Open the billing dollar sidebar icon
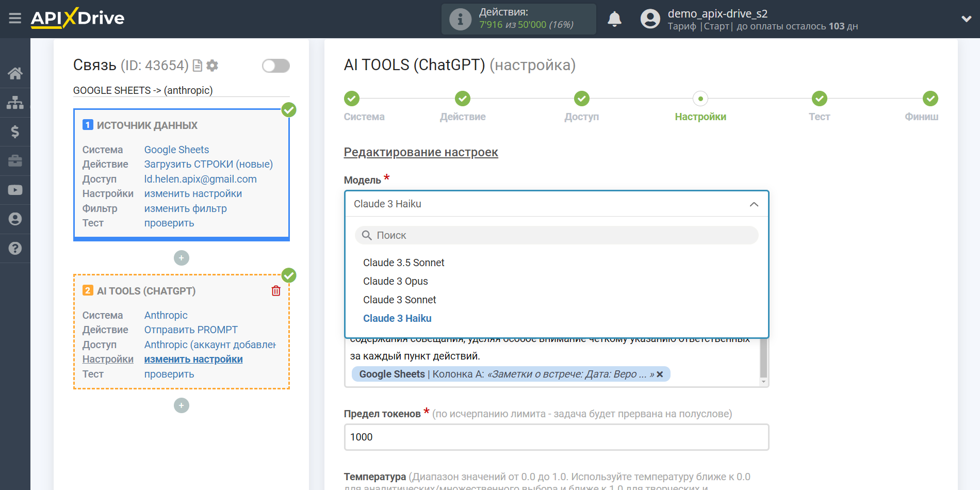 [x=15, y=132]
